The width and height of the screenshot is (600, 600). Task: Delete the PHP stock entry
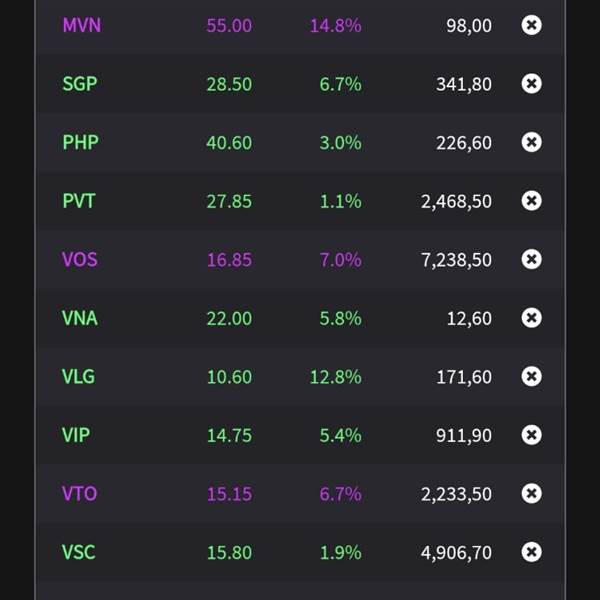[x=532, y=142]
